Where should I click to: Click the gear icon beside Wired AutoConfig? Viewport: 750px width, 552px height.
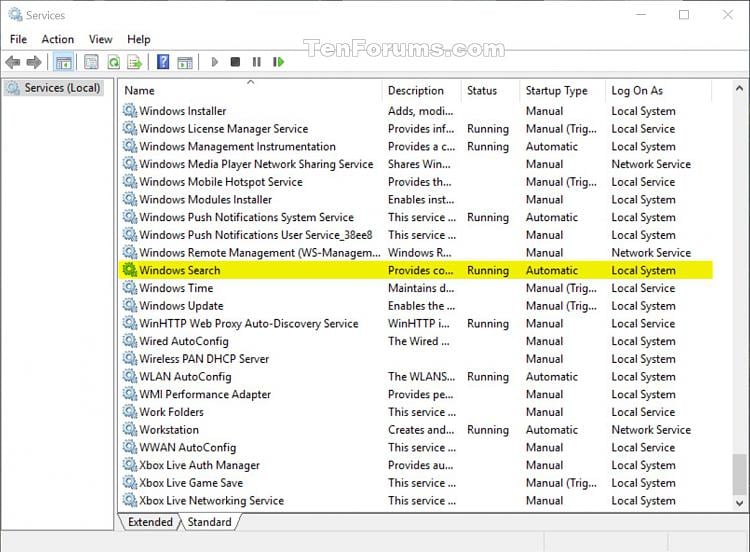[130, 341]
